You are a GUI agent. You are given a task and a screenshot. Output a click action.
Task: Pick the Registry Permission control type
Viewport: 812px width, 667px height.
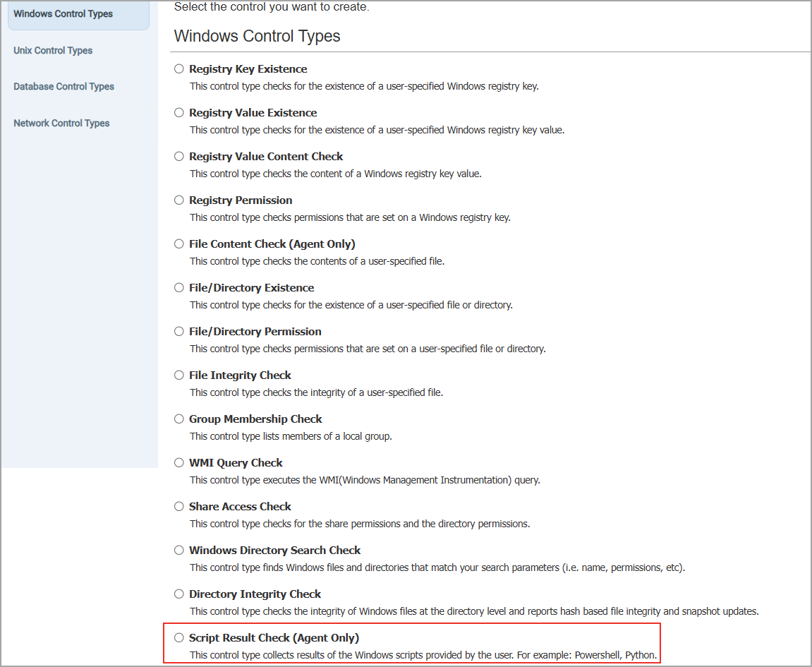[178, 200]
